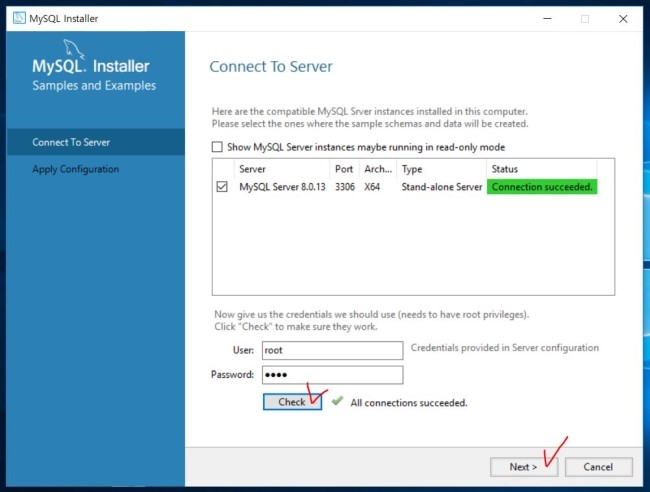Viewport: 650px width, 492px height.
Task: Focus the Password input field
Action: pyautogui.click(x=332, y=375)
